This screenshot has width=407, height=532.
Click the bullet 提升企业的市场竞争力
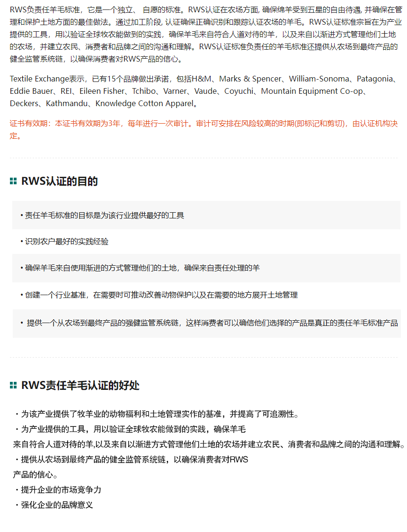tap(61, 490)
